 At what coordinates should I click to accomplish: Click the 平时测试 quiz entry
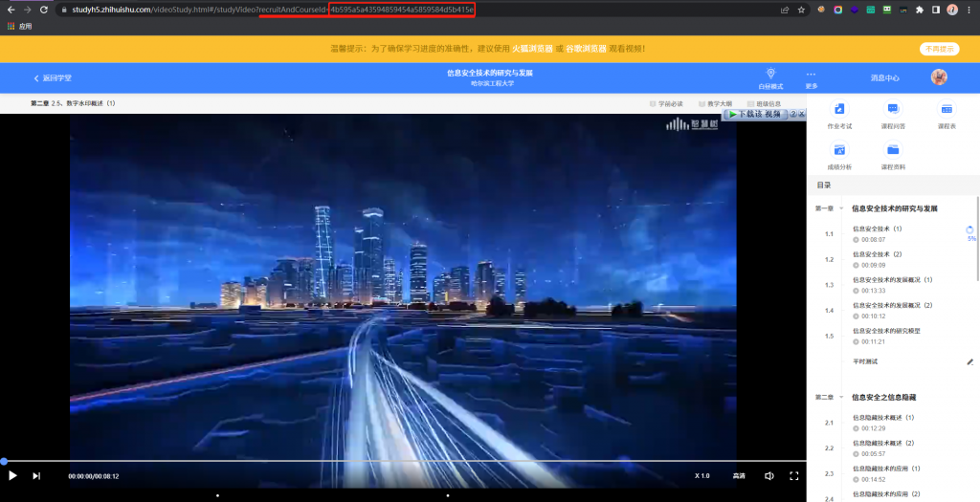click(x=865, y=361)
